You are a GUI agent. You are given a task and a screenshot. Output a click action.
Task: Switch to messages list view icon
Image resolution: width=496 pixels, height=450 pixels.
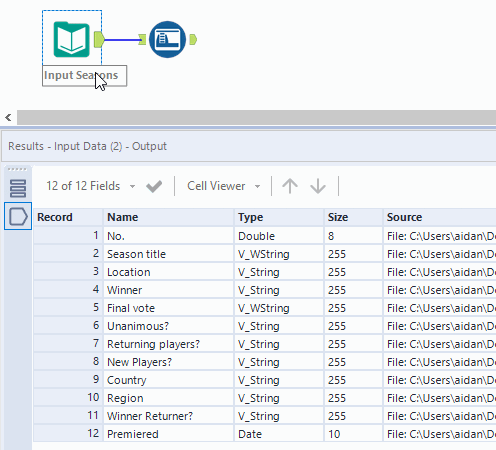pyautogui.click(x=18, y=188)
